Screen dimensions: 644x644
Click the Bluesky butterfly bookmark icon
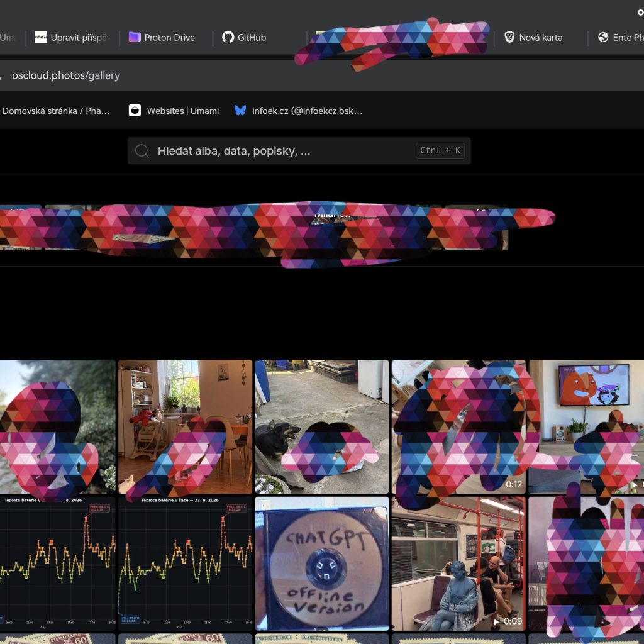pyautogui.click(x=240, y=111)
